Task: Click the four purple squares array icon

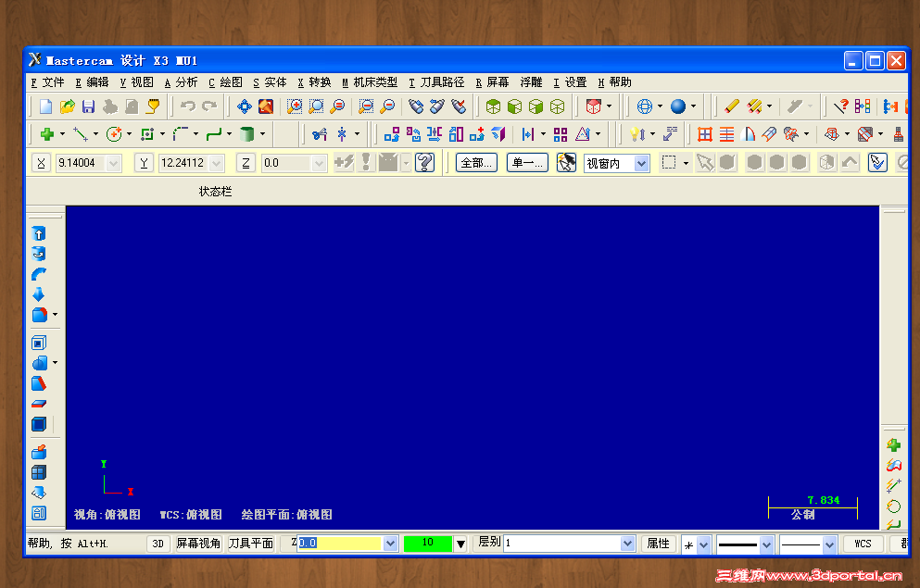Action: pos(561,134)
